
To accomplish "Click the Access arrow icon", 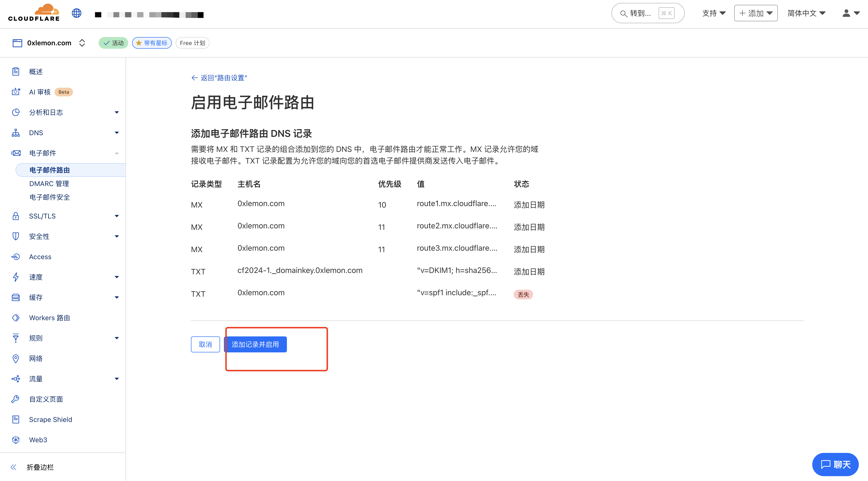I will click(16, 257).
